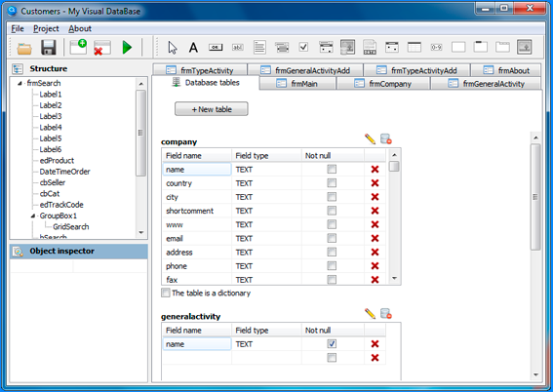553x392 pixels.
Task: Open the Project menu
Action: tap(46, 28)
